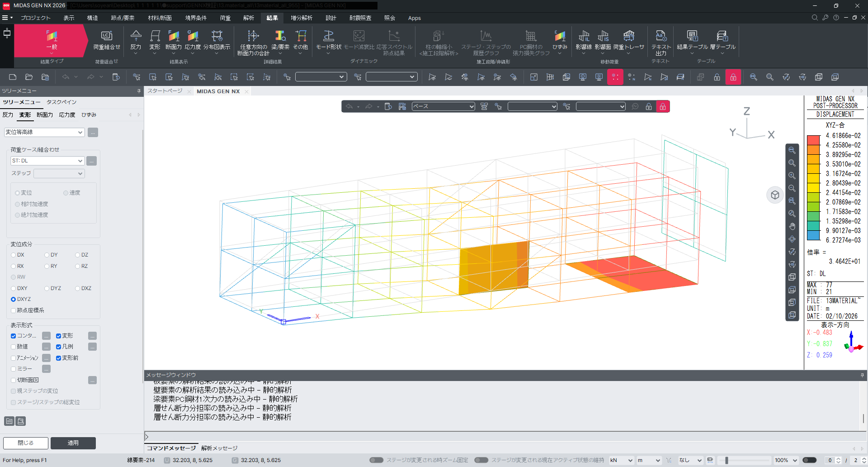The width and height of the screenshot is (868, 467).
Task: Click ellipsis button next to 切断面図
Action: (92, 380)
